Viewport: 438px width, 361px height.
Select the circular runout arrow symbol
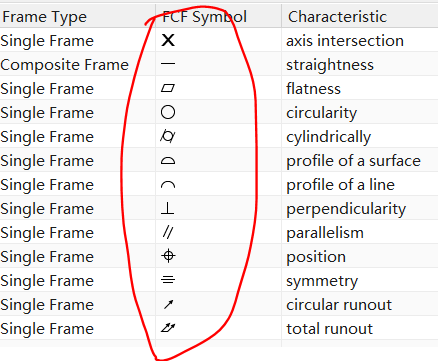(x=169, y=304)
